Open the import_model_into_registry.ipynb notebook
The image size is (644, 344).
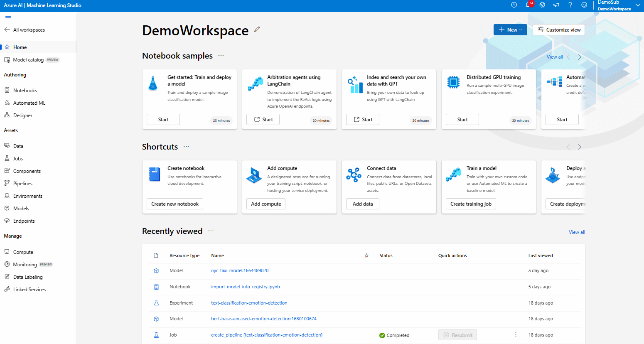click(246, 287)
